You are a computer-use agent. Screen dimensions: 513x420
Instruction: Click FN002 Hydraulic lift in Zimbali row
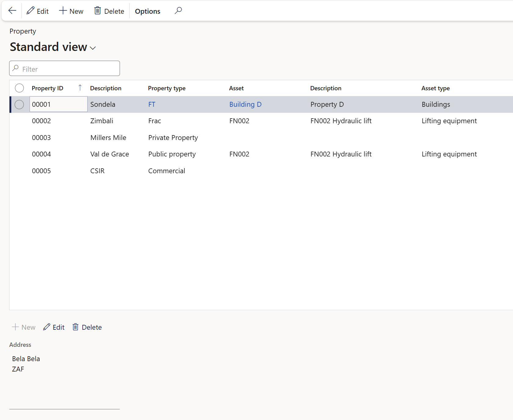341,121
